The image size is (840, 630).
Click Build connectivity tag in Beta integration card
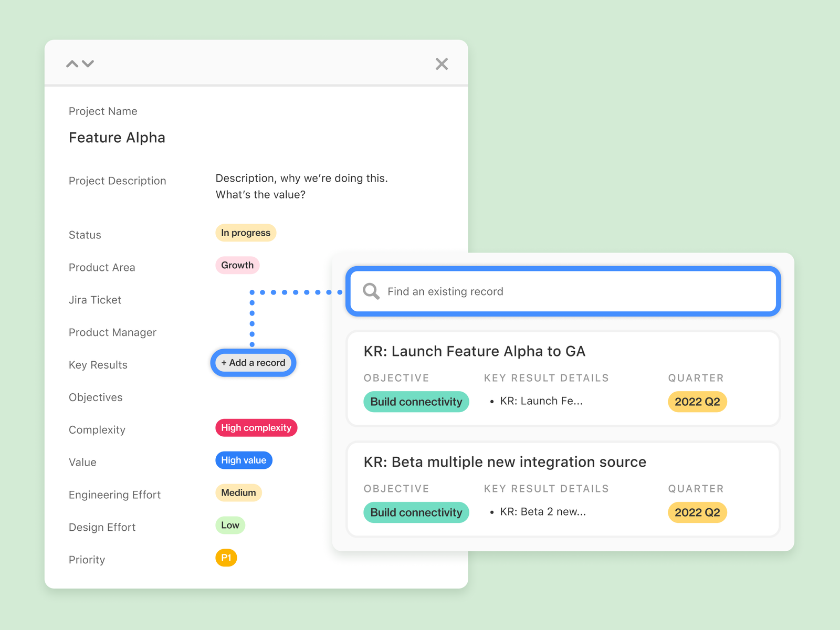click(x=416, y=512)
